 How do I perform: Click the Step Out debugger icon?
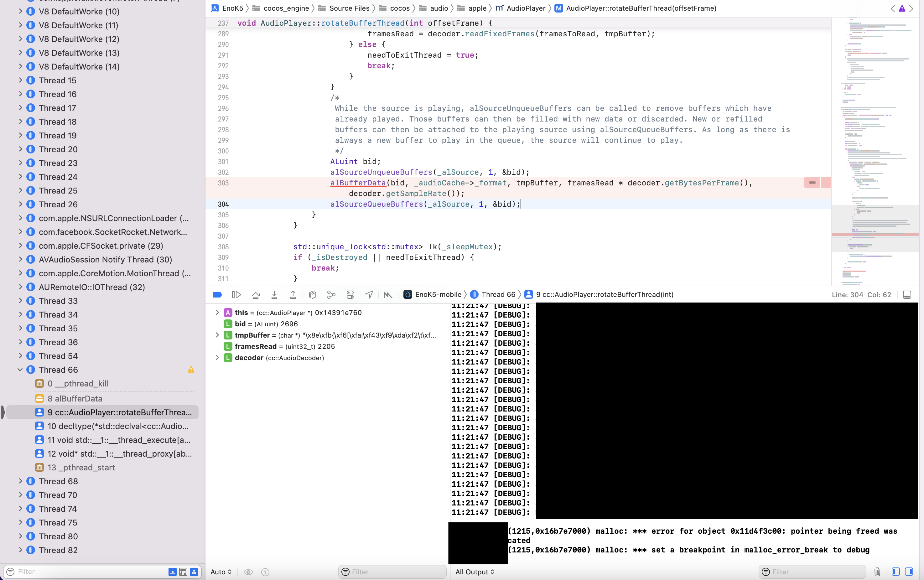pos(293,295)
